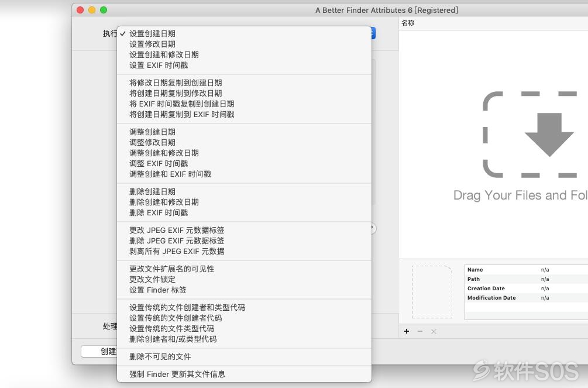Click the Path row in info table
The image size is (588, 388).
point(527,279)
